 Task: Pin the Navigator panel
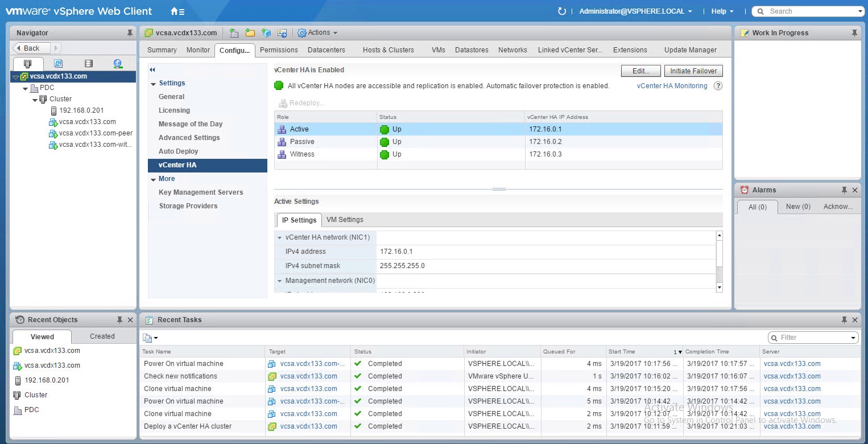tap(130, 33)
